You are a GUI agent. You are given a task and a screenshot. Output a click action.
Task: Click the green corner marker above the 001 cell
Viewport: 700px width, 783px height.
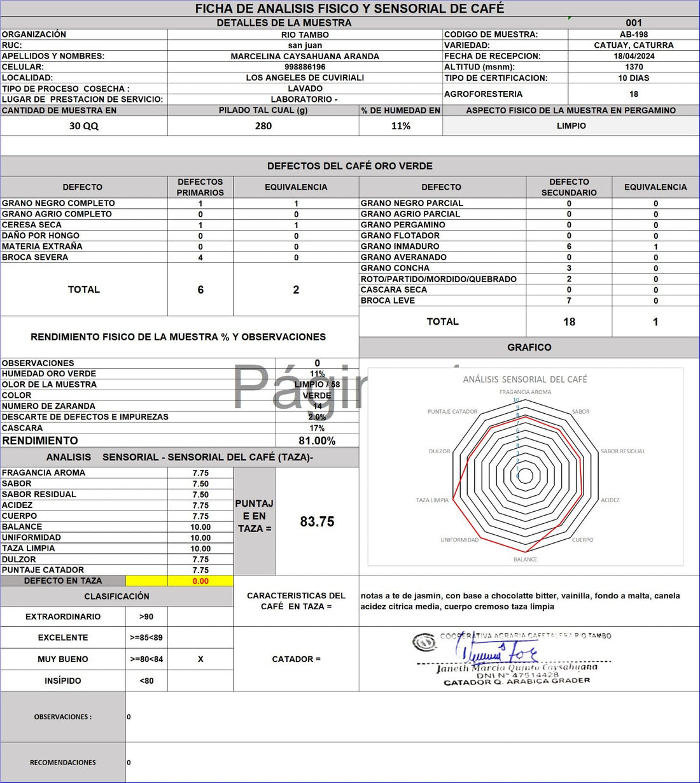570,18
